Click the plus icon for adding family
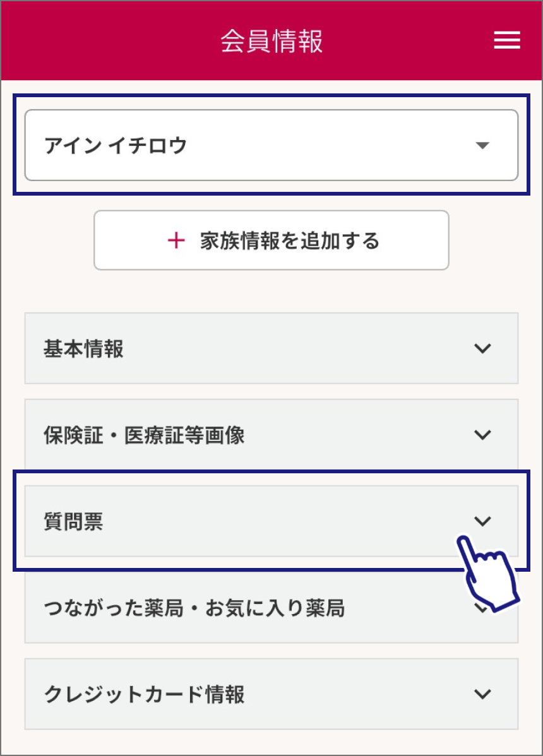 coord(176,240)
